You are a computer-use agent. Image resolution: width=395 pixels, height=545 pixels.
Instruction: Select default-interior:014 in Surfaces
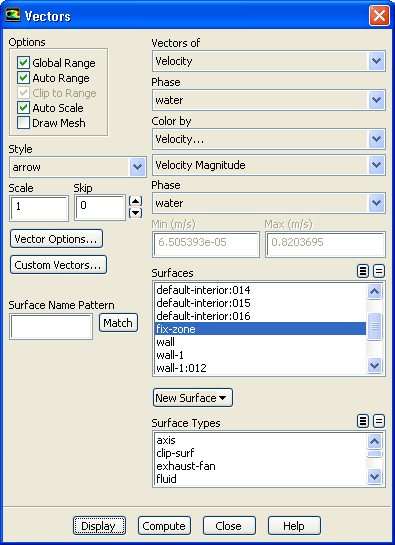tap(260, 290)
